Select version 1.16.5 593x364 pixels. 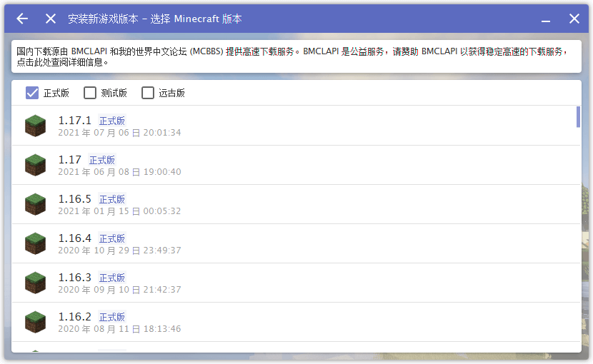tap(296, 205)
